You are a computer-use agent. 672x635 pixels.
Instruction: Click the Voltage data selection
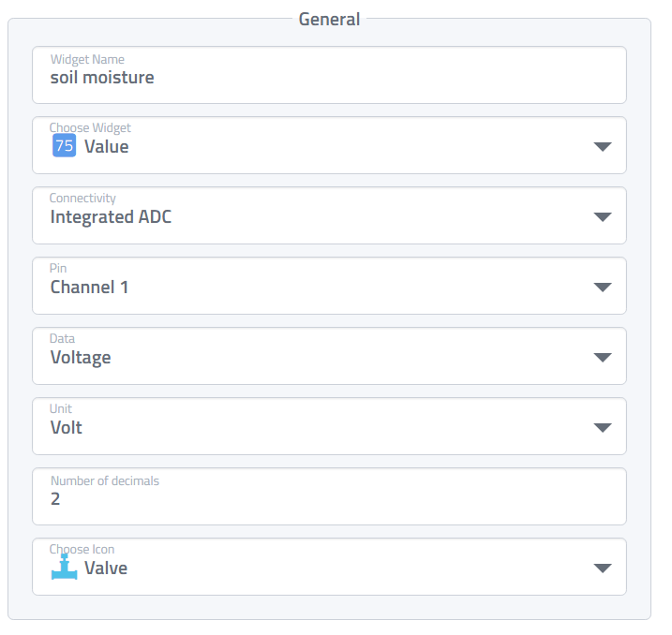pyautogui.click(x=81, y=358)
